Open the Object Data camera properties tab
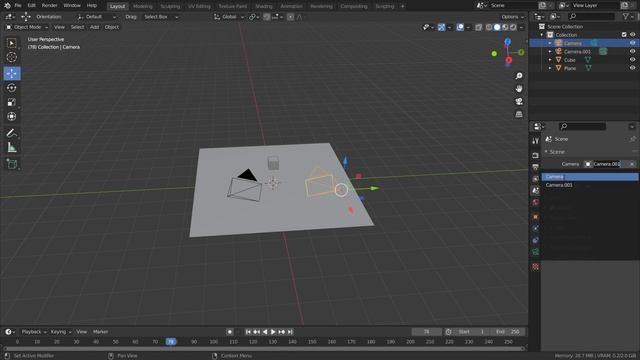Image resolution: width=640 pixels, height=360 pixels. pos(536,252)
